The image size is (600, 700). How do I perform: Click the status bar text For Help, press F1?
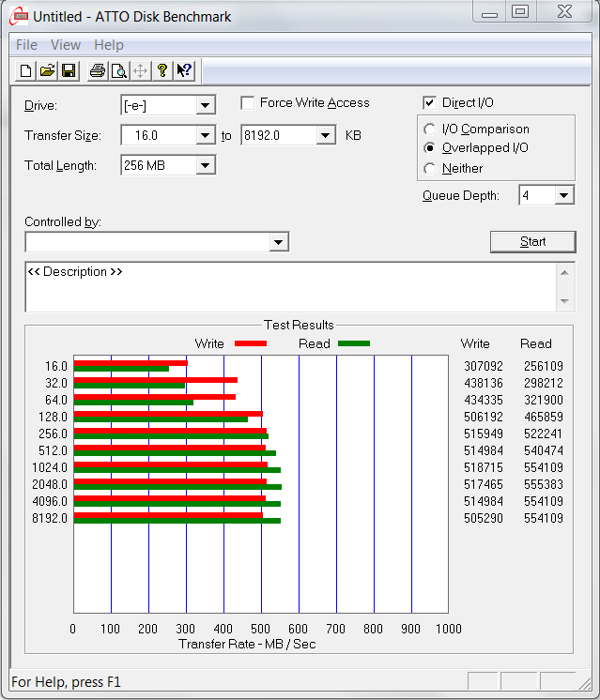pos(66,682)
